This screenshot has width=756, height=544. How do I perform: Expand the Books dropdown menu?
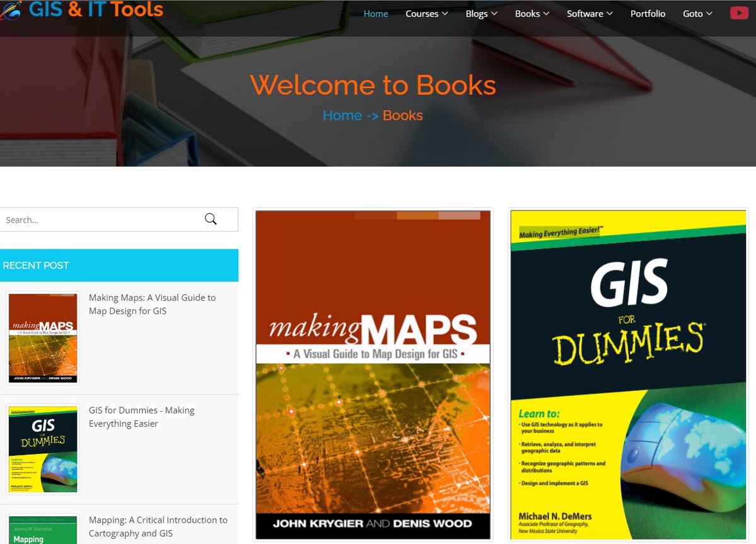tap(532, 14)
